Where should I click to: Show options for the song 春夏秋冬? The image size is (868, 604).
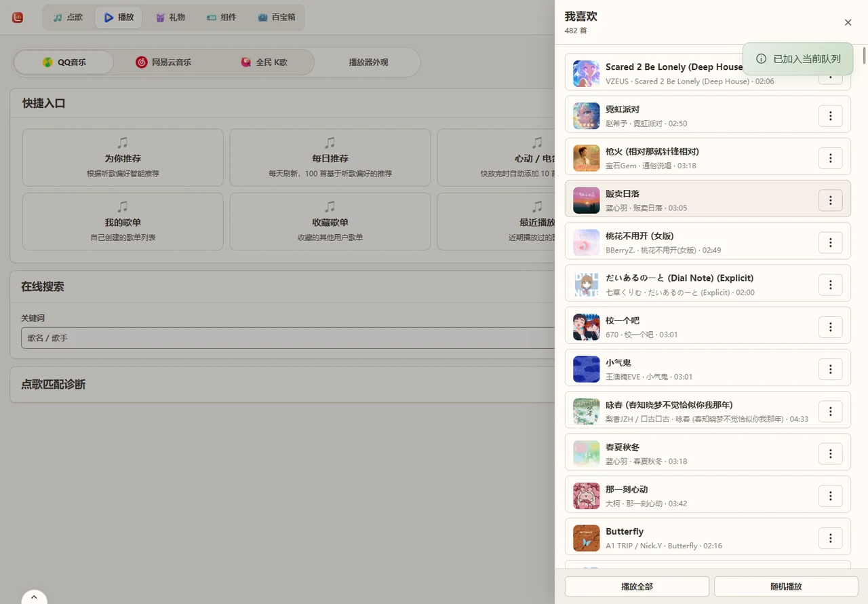830,453
